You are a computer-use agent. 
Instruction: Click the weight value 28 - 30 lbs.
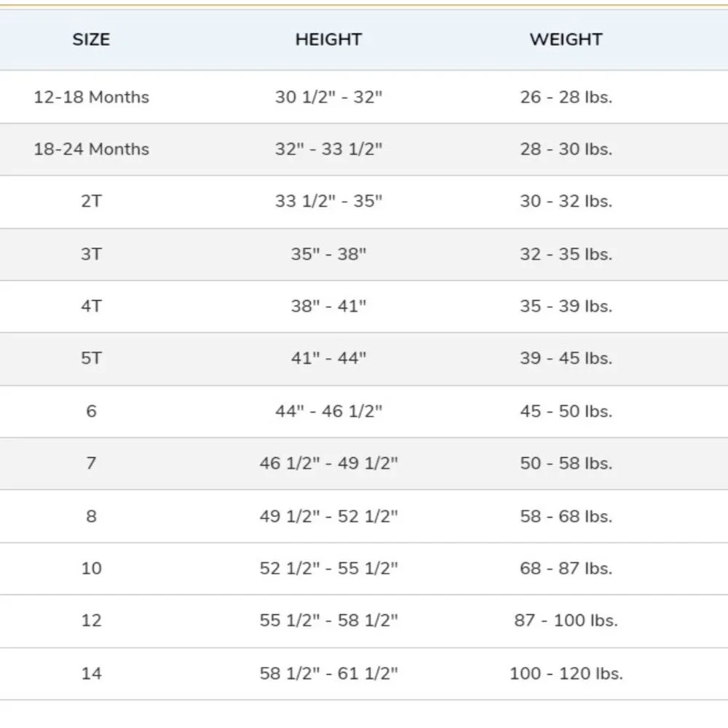click(566, 149)
